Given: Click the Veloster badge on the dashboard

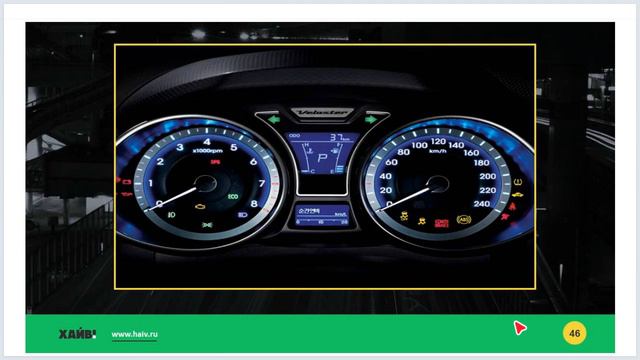Looking at the screenshot, I should click(x=322, y=113).
